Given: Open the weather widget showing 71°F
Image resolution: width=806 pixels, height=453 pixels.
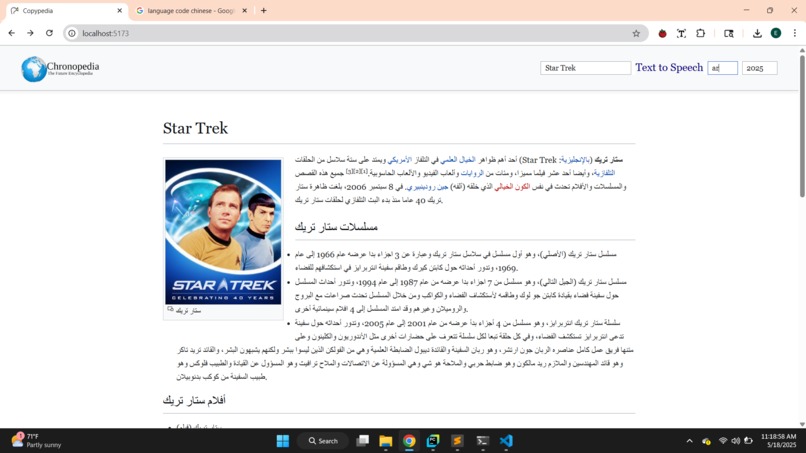Looking at the screenshot, I should click(x=36, y=441).
